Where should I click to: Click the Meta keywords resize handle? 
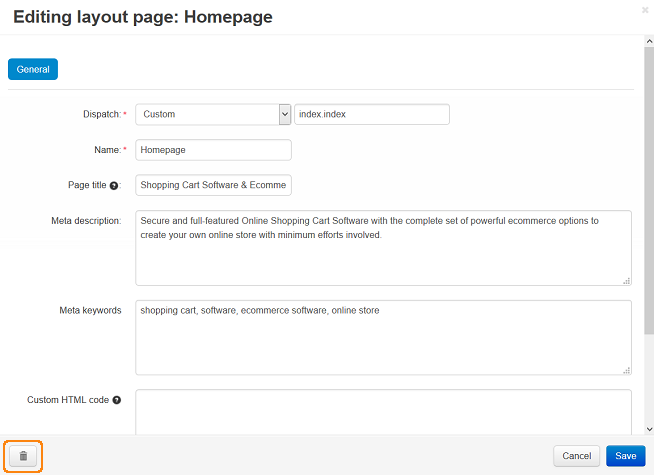[x=626, y=370]
